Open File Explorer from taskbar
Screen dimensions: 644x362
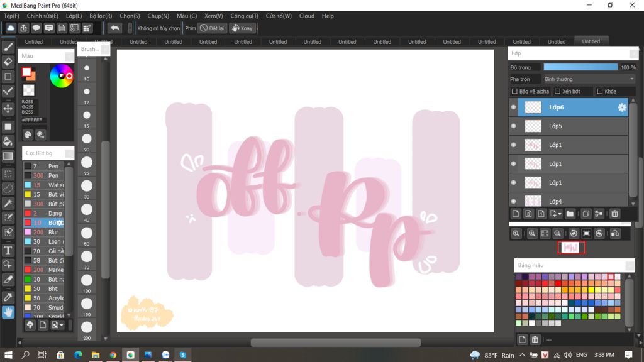click(x=96, y=355)
